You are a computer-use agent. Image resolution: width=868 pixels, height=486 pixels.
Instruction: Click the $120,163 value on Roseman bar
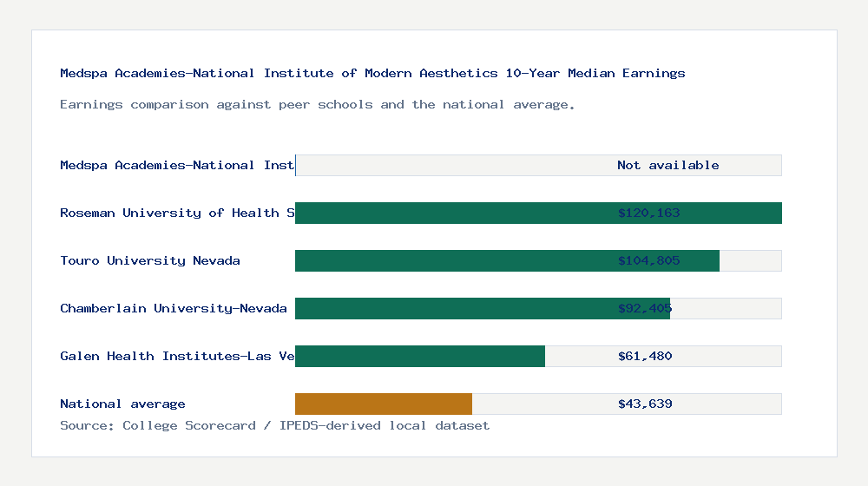[648, 213]
